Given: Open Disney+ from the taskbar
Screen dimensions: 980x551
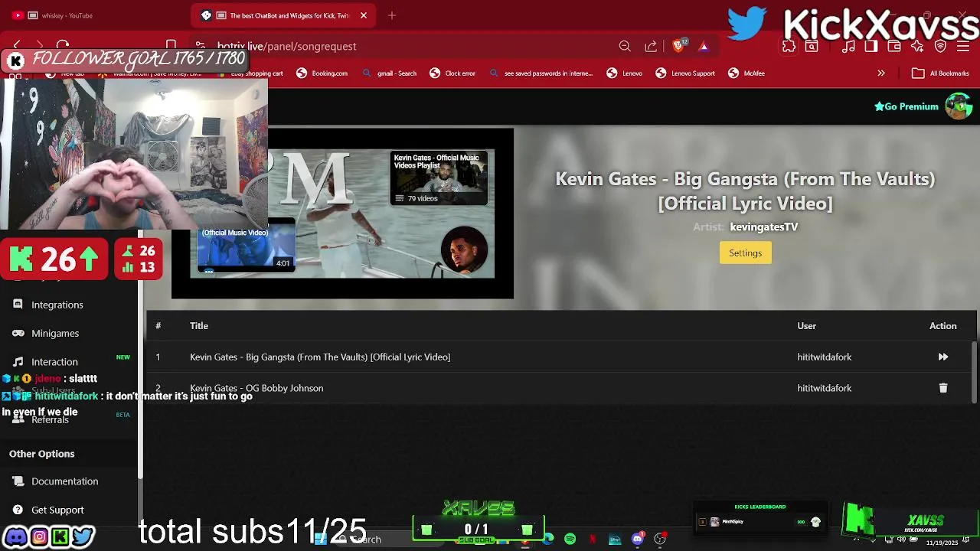Looking at the screenshot, I should click(615, 540).
